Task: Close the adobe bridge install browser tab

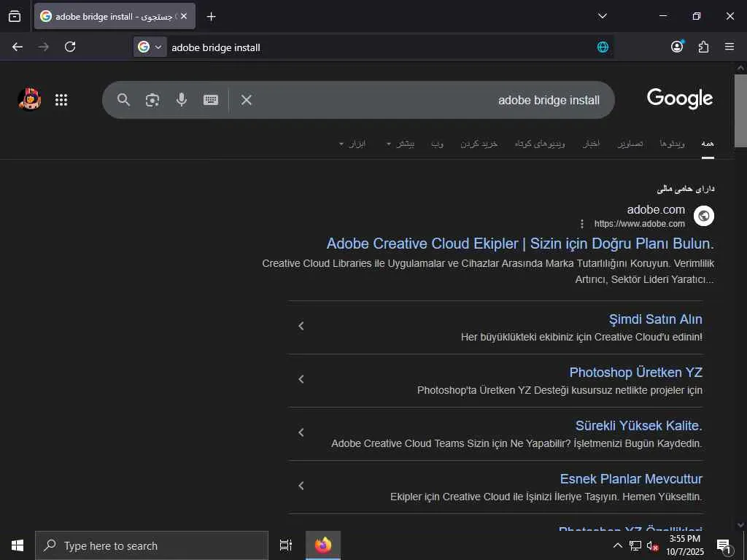Action: (x=184, y=16)
